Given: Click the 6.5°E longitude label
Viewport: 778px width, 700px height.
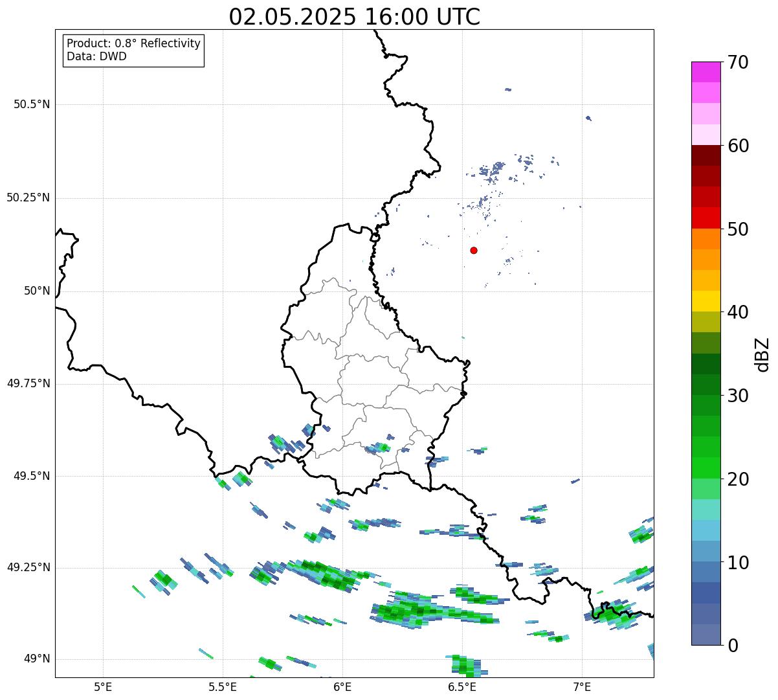Looking at the screenshot, I should 462,686.
